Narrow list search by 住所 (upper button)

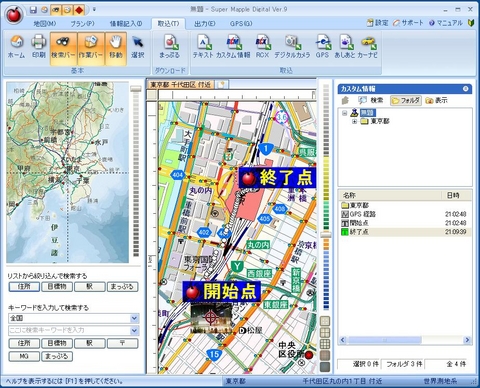(x=24, y=287)
